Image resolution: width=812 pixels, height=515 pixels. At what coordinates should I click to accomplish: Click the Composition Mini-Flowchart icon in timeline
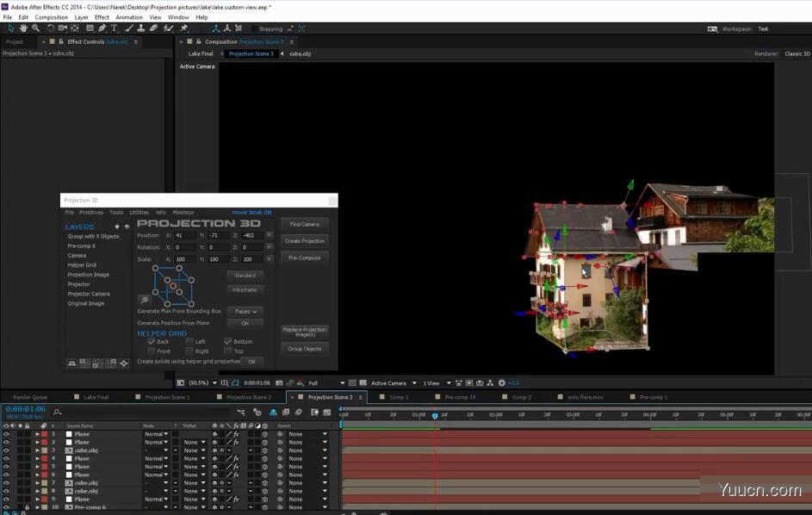click(241, 413)
